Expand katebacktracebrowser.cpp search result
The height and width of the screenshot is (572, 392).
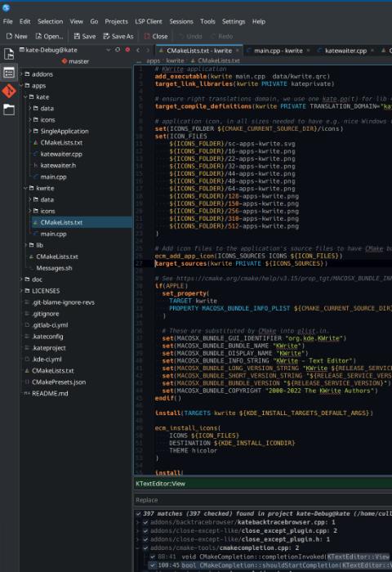138,522
